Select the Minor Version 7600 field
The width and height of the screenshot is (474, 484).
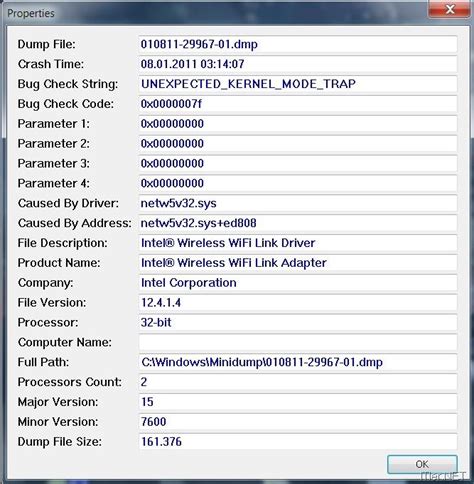pyautogui.click(x=298, y=422)
